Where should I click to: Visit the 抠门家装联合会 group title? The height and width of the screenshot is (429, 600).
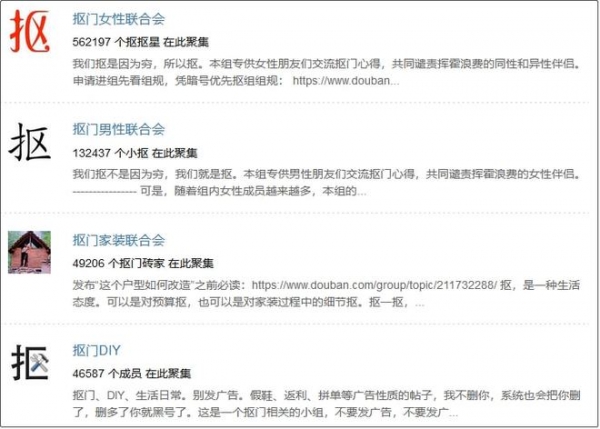coord(119,240)
